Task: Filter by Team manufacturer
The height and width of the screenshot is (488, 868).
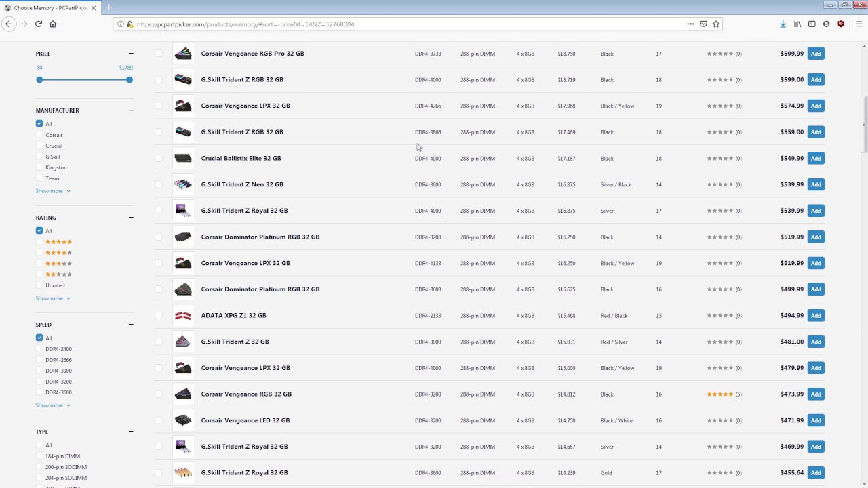Action: 39,178
